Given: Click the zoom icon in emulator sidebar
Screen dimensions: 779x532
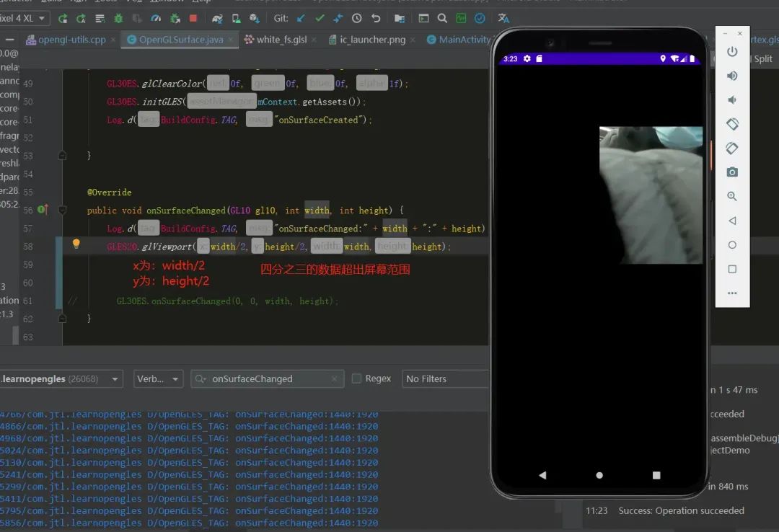Looking at the screenshot, I should tap(732, 196).
